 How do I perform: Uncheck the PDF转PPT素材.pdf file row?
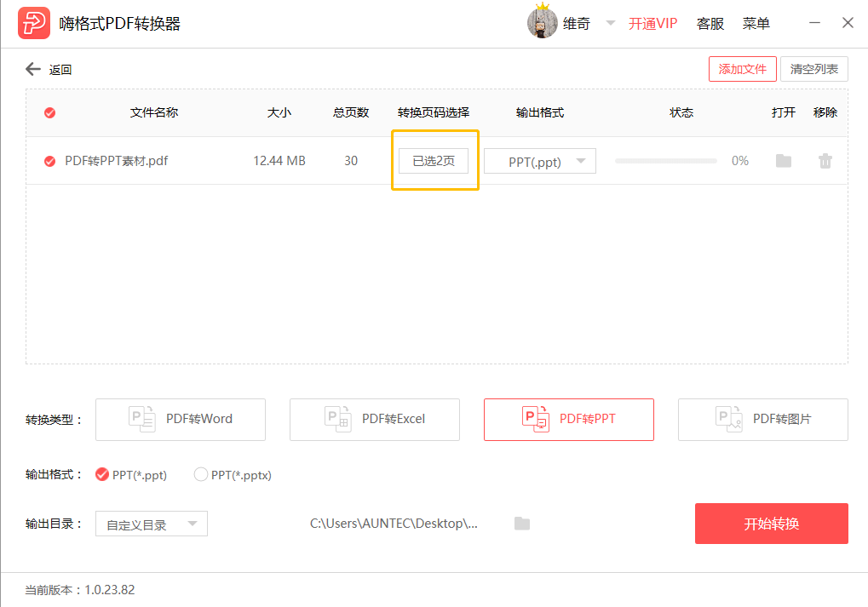pos(49,161)
